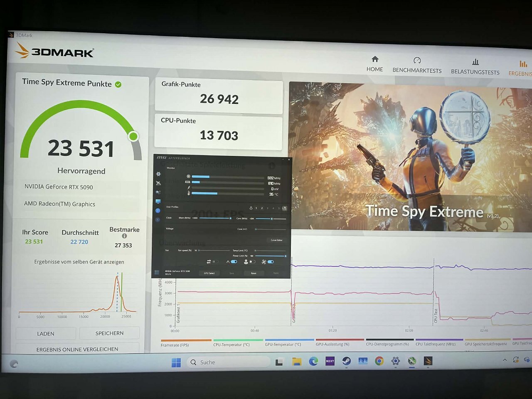Open File Explorer from the taskbar
The width and height of the screenshot is (532, 399).
tap(296, 362)
